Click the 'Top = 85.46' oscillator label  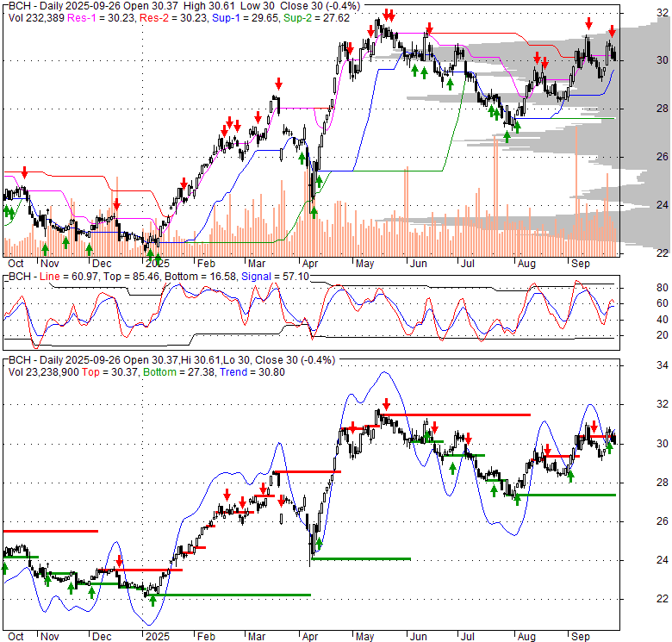(x=131, y=277)
